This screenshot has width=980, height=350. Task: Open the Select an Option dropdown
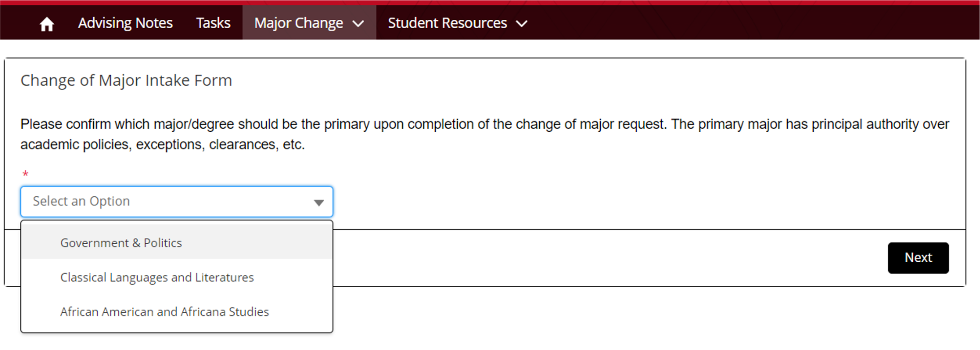click(x=177, y=202)
